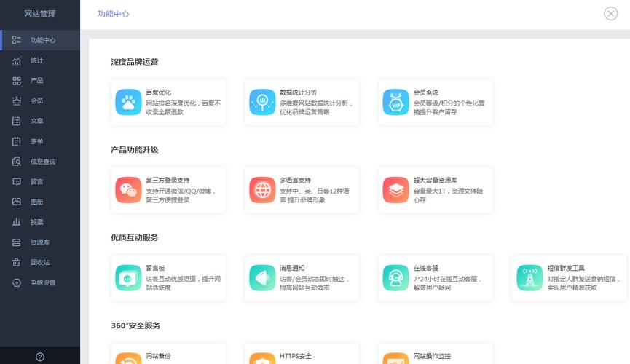
Task: Click the 网站操作监控 card title
Action: [432, 356]
